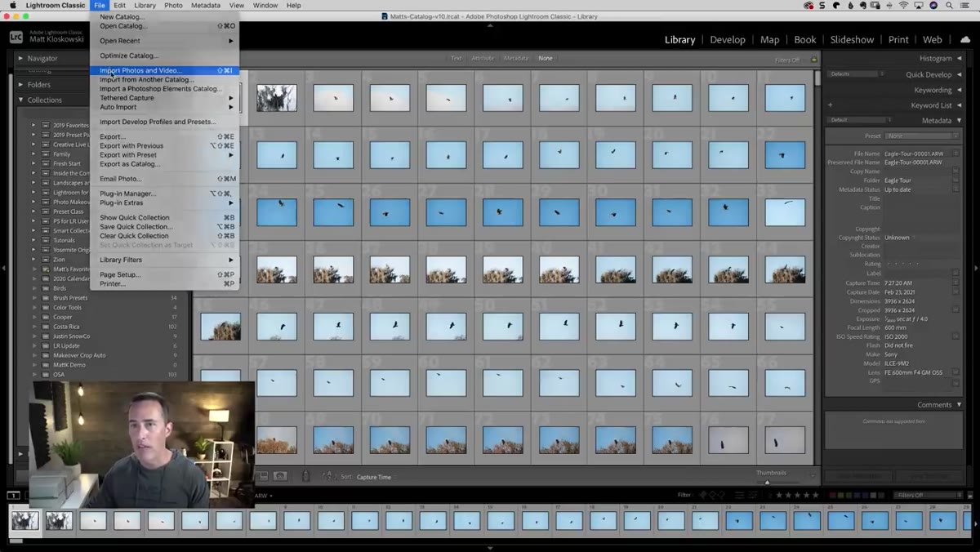This screenshot has height=552, width=980.
Task: Choose Export with Previous
Action: click(x=164, y=145)
